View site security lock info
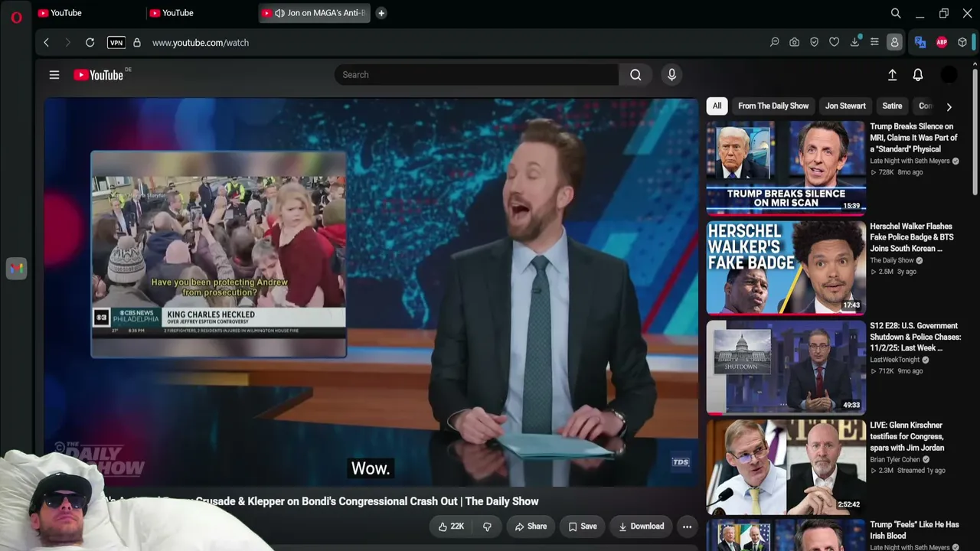The image size is (980, 551). [137, 43]
